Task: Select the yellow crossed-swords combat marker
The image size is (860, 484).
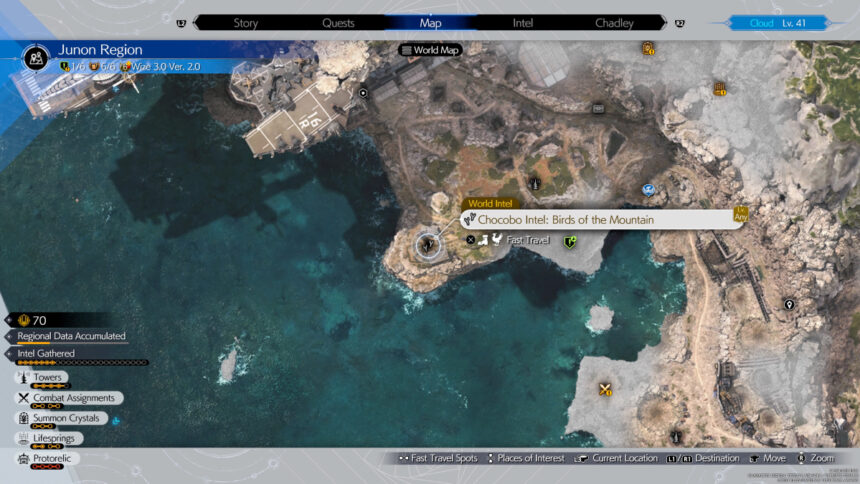Action: [x=605, y=389]
